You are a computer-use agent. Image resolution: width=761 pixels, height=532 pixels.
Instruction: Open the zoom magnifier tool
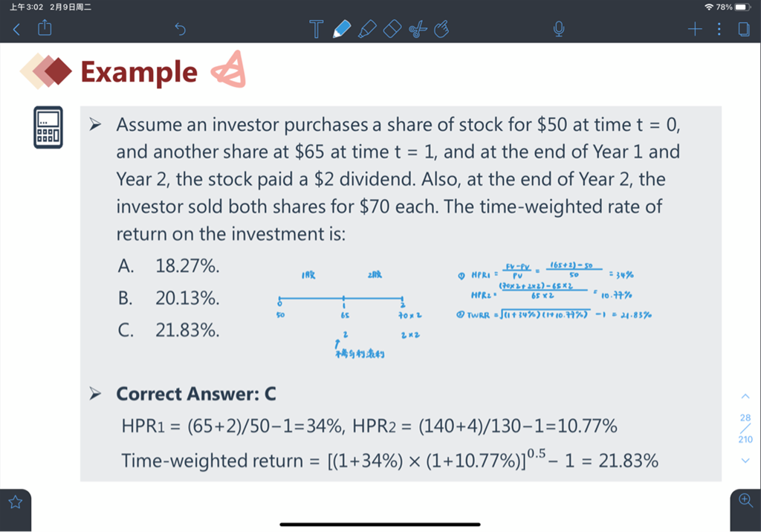click(745, 500)
